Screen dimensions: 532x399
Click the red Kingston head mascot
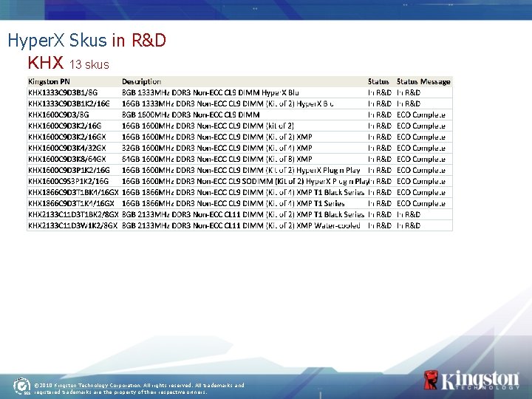[431, 380]
